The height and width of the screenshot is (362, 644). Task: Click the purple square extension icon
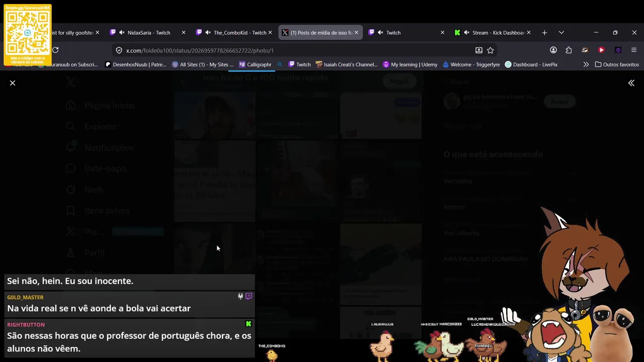pos(618,50)
